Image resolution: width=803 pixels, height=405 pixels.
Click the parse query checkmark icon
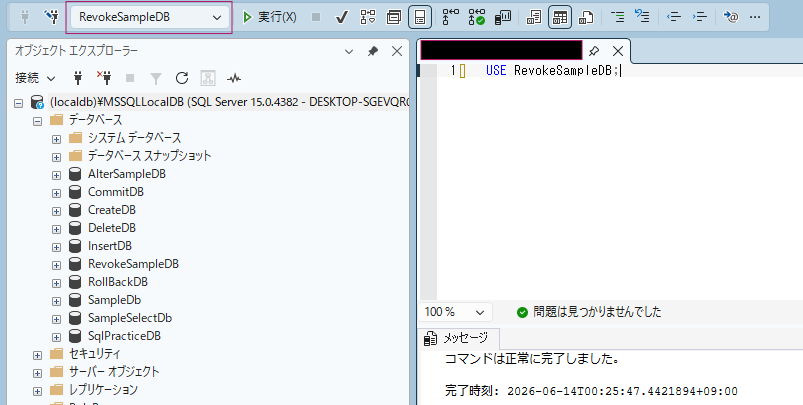[342, 17]
